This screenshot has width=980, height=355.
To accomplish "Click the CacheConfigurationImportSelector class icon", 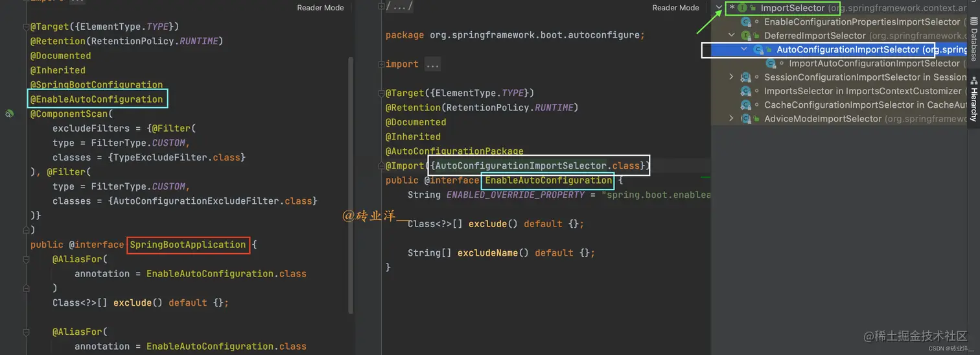I will coord(746,104).
